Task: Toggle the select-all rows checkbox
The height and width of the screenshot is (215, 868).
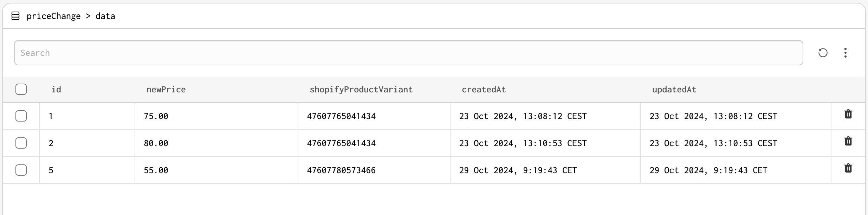Action: [x=21, y=89]
